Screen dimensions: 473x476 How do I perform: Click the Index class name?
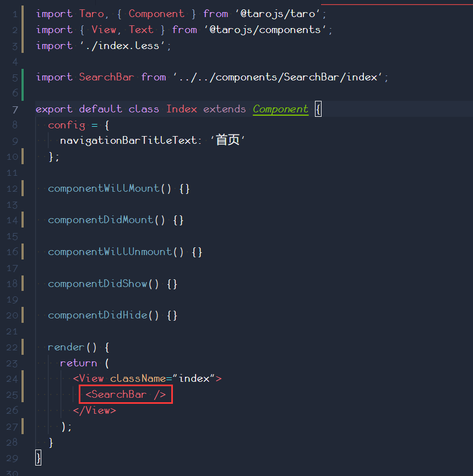182,109
